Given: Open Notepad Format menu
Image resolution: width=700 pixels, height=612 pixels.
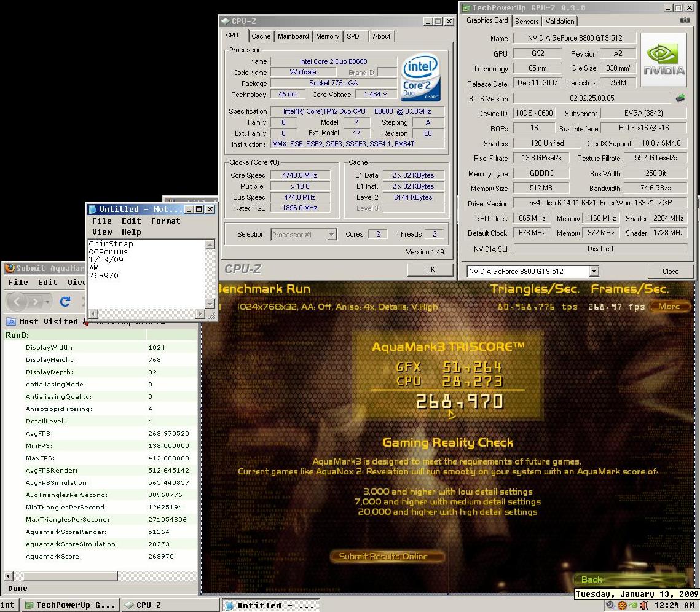Looking at the screenshot, I should pyautogui.click(x=165, y=221).
